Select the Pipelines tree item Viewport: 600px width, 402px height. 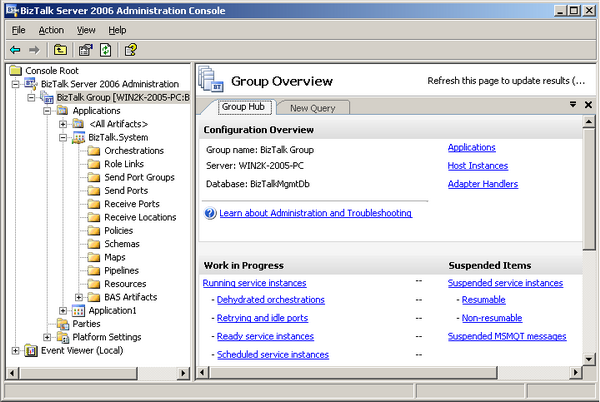121,270
